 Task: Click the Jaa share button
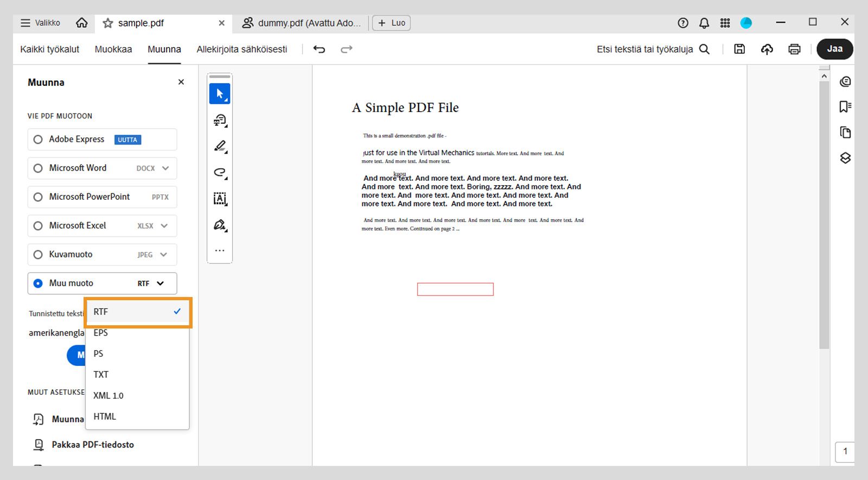click(835, 49)
